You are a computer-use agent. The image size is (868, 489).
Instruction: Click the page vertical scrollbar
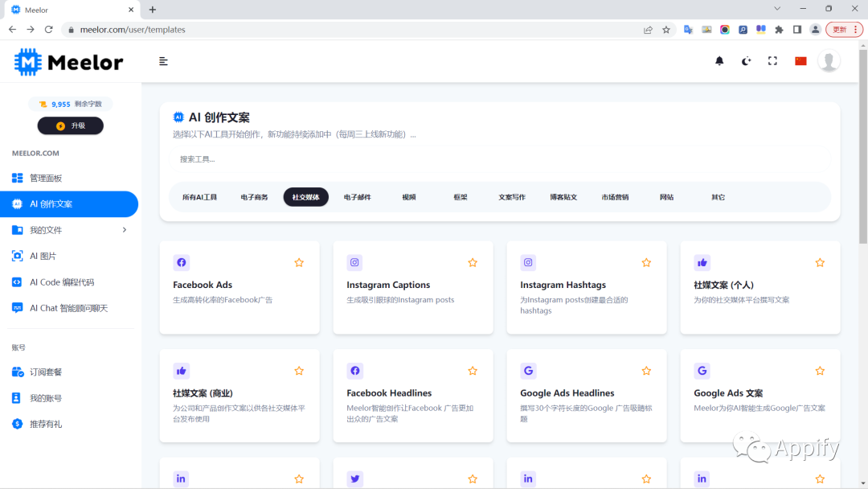[x=863, y=146]
